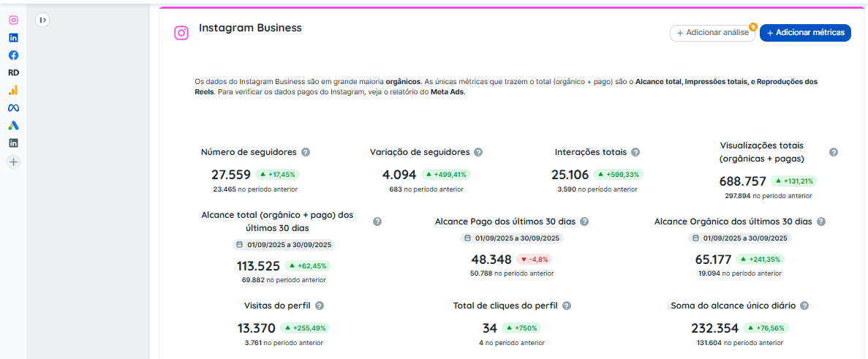The width and height of the screenshot is (868, 359).
Task: Expand the collapsed side panel
Action: tap(42, 20)
